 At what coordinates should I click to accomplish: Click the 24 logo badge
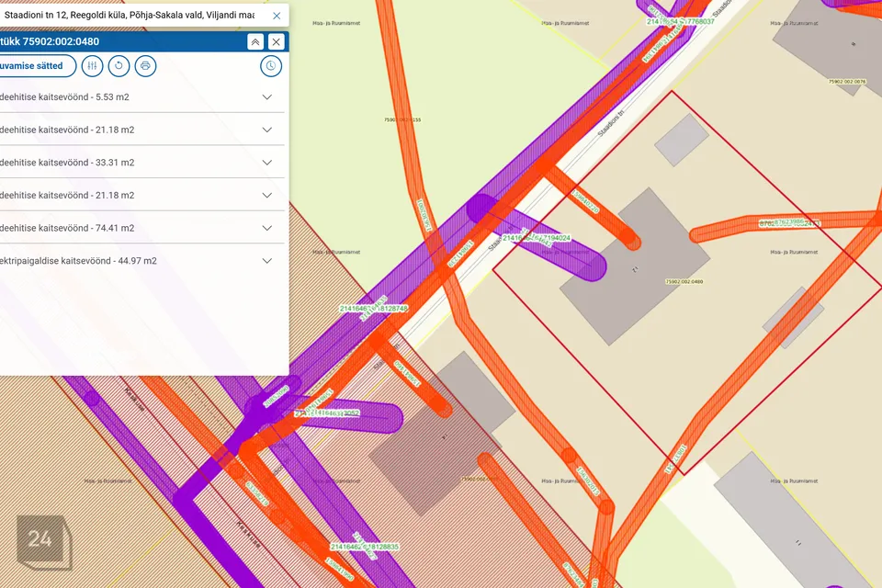pos(40,538)
